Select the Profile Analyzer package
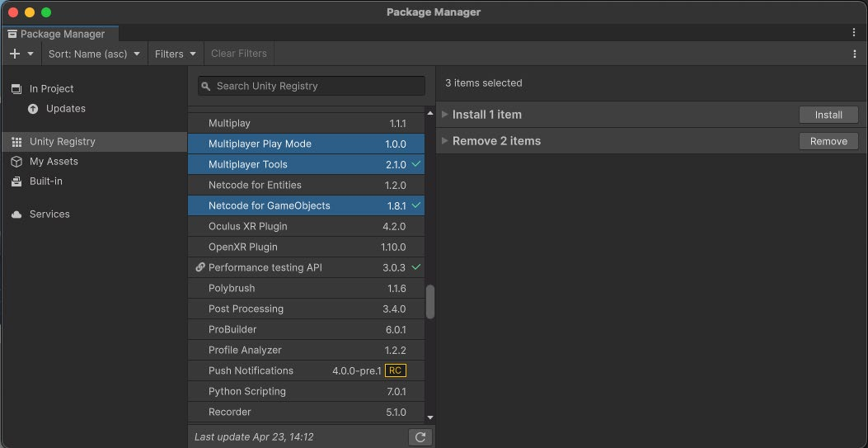868x448 pixels. coord(306,350)
